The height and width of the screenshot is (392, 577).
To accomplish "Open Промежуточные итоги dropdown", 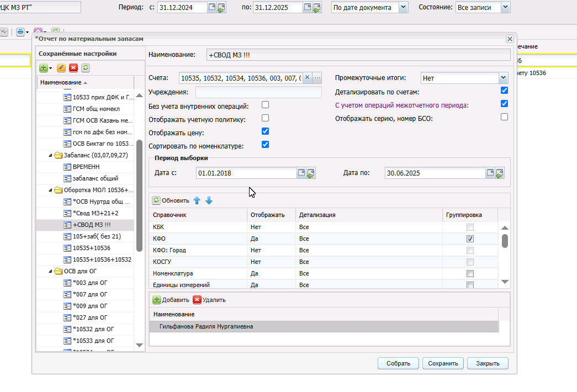I will (x=503, y=78).
